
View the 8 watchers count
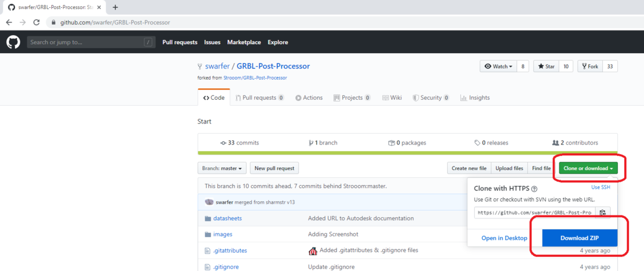(x=523, y=66)
